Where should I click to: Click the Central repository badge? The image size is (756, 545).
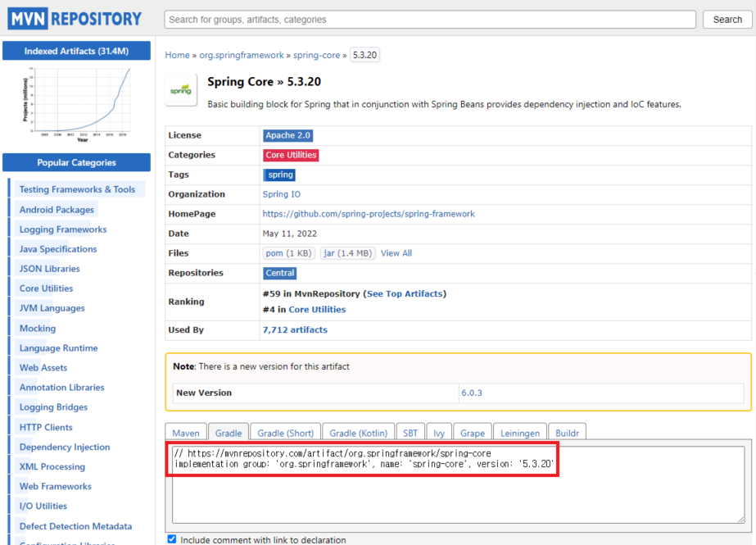279,273
